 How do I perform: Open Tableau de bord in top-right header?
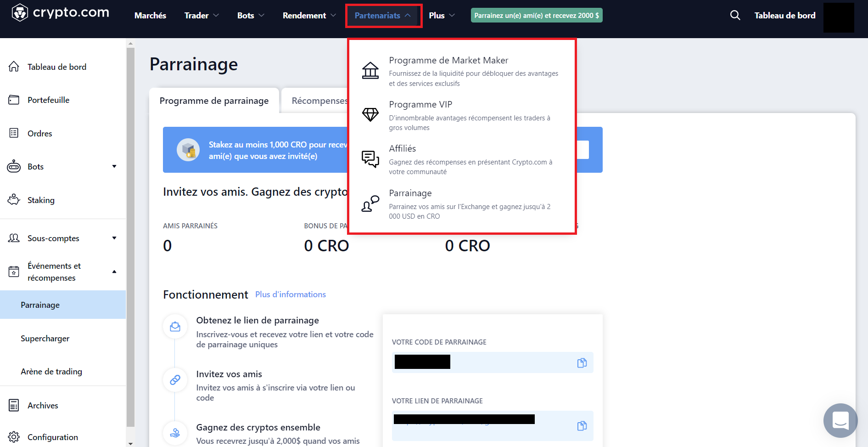click(x=784, y=15)
